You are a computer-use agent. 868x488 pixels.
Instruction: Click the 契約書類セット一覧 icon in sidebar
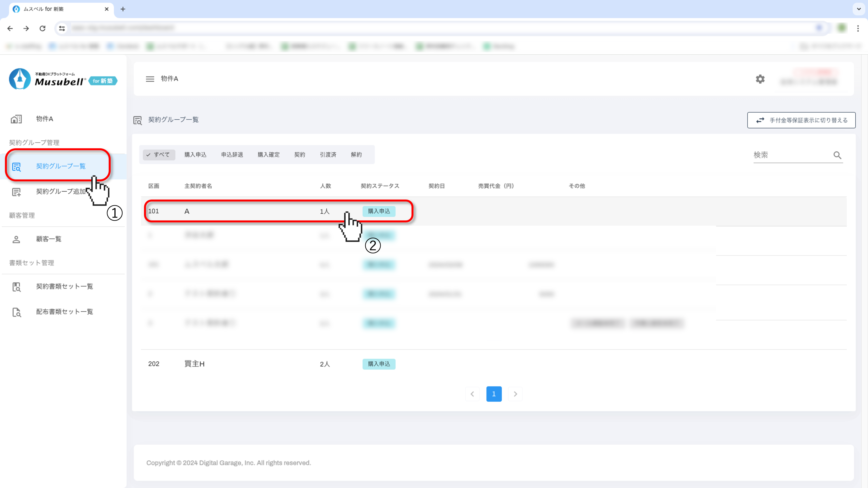click(16, 287)
